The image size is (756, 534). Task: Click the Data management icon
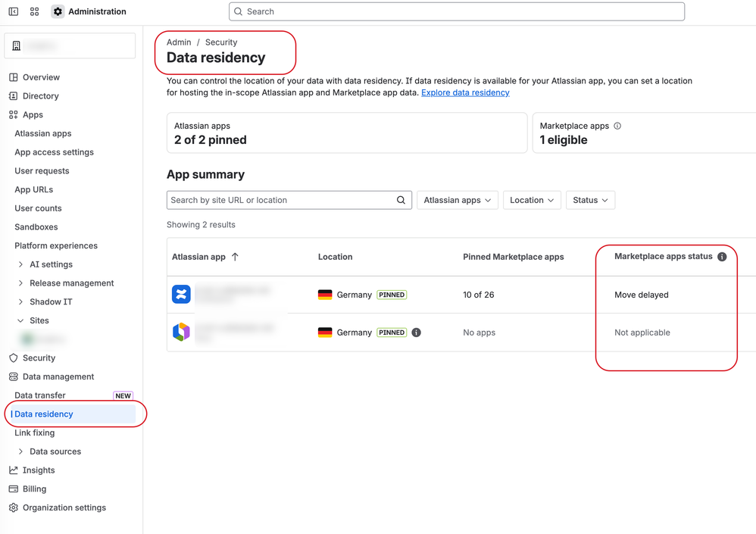pos(14,377)
